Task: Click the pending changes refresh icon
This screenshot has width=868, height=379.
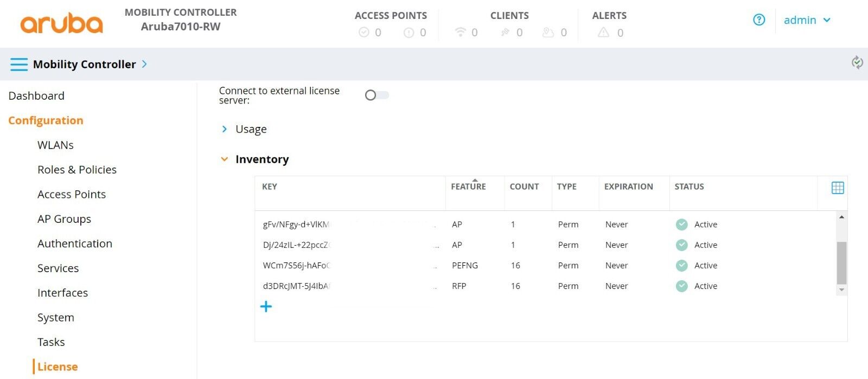Action: (x=857, y=63)
